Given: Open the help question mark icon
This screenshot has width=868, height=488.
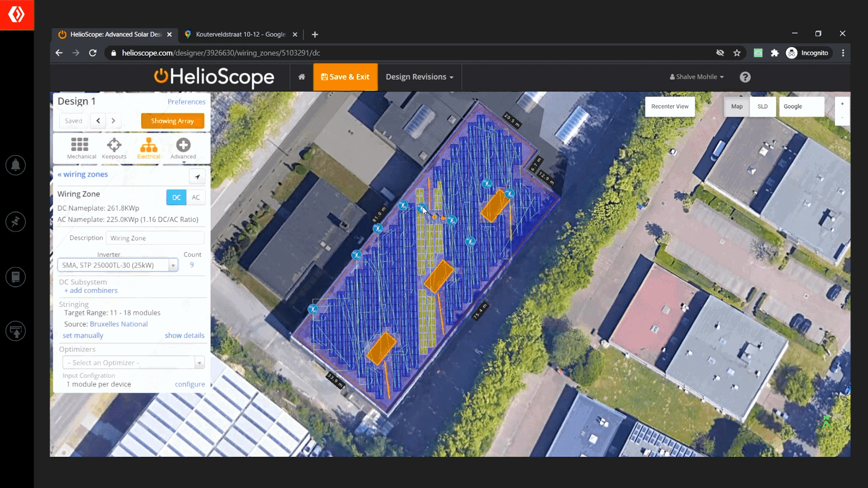Looking at the screenshot, I should point(745,77).
